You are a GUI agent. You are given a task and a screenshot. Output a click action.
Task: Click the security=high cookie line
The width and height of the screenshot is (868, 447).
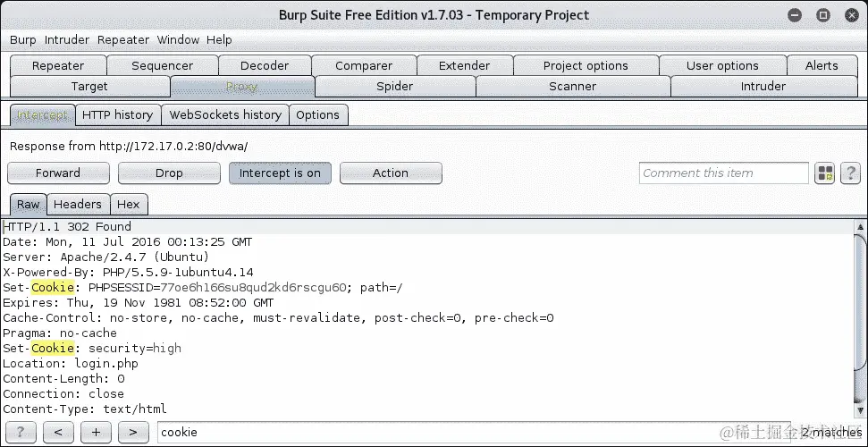click(92, 349)
